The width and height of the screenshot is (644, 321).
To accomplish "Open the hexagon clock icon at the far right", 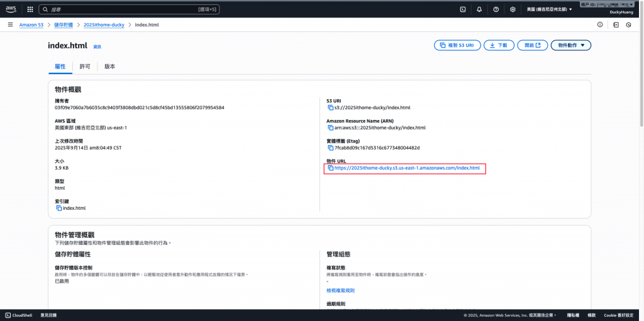I will click(628, 24).
